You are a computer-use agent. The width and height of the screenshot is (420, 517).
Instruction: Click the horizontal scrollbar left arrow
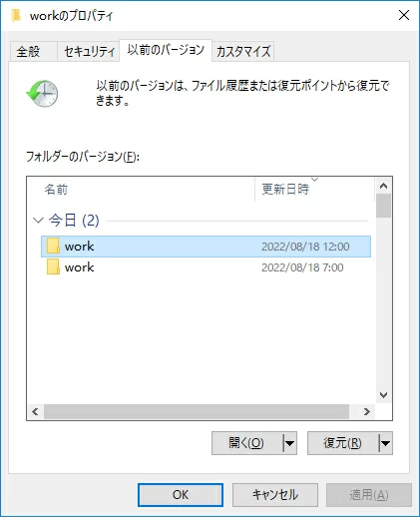(35, 412)
